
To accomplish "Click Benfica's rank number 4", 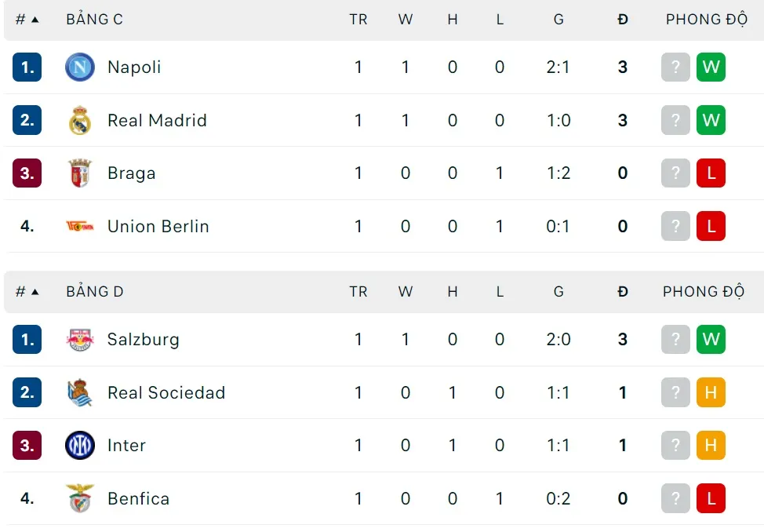I will click(27, 499).
